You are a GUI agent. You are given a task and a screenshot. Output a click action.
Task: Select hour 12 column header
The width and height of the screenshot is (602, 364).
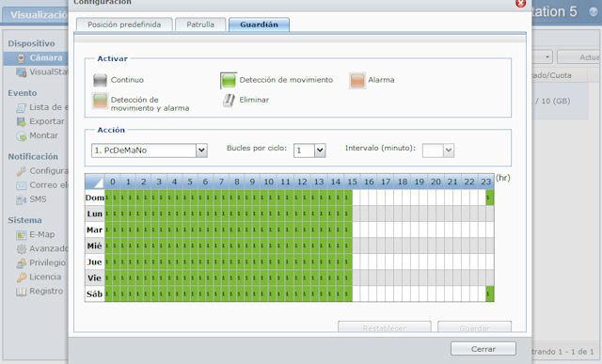click(x=302, y=182)
